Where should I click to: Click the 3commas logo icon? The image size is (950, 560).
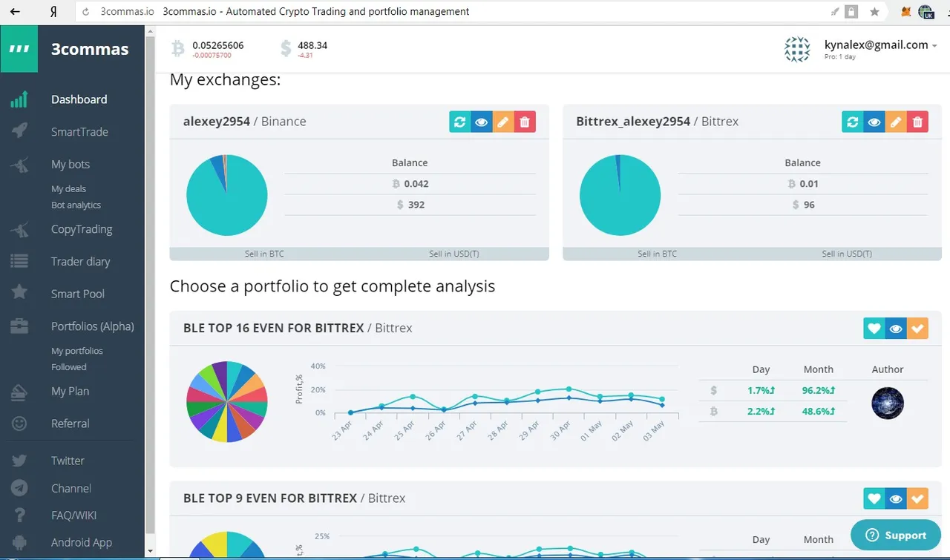coord(19,49)
